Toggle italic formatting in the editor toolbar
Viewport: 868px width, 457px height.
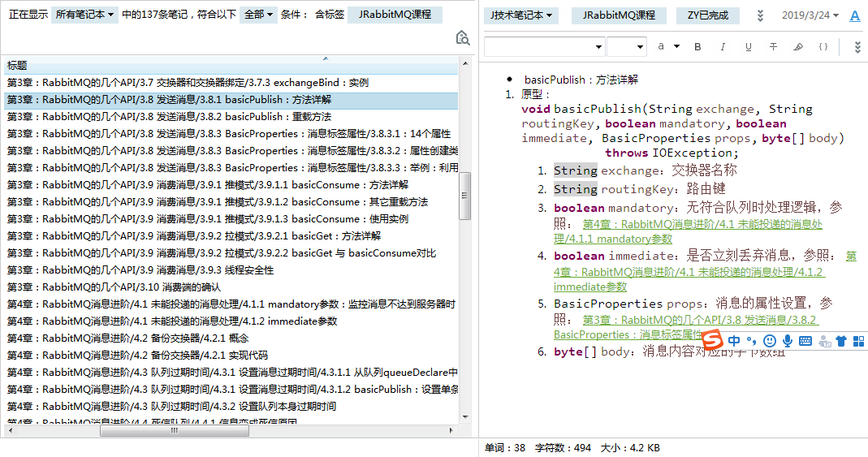click(723, 47)
